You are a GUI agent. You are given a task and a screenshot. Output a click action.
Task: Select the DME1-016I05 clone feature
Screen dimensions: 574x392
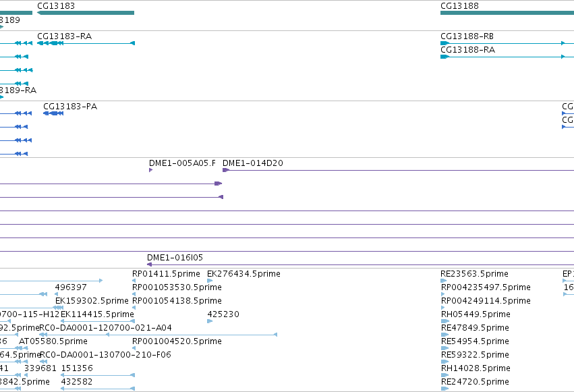[x=360, y=264]
